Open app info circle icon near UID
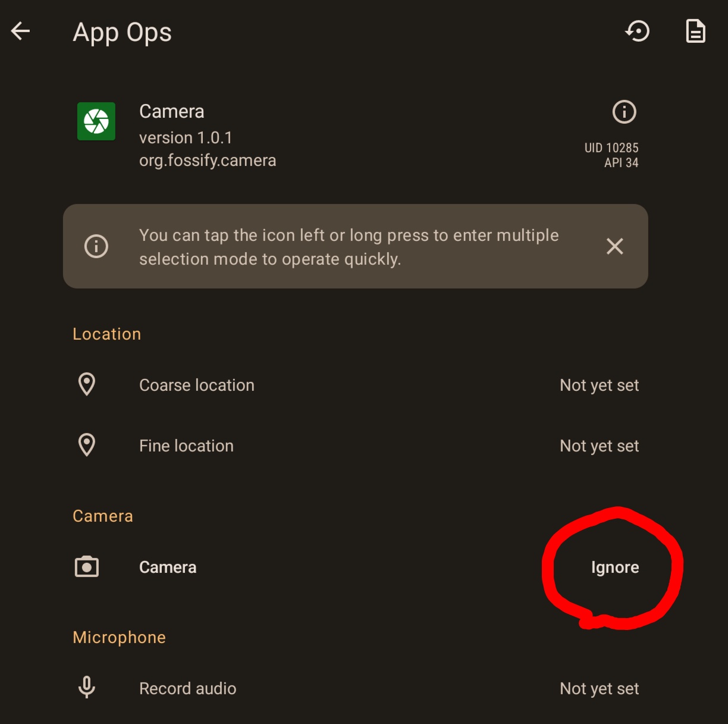Image resolution: width=728 pixels, height=724 pixels. 624,112
